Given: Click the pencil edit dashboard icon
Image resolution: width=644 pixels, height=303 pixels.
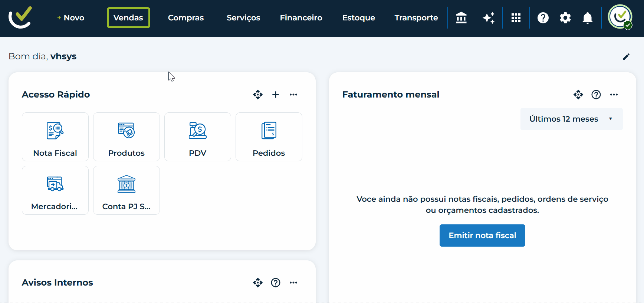Looking at the screenshot, I should 626,57.
